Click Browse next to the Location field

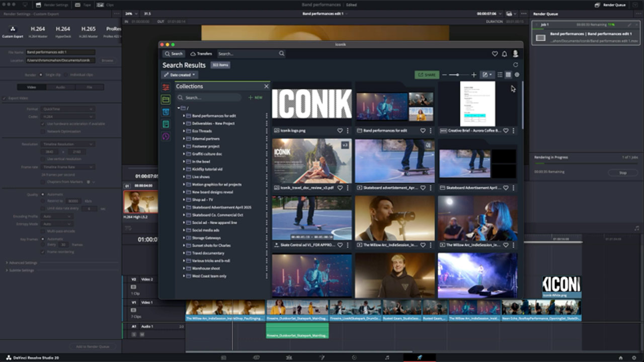pos(107,60)
